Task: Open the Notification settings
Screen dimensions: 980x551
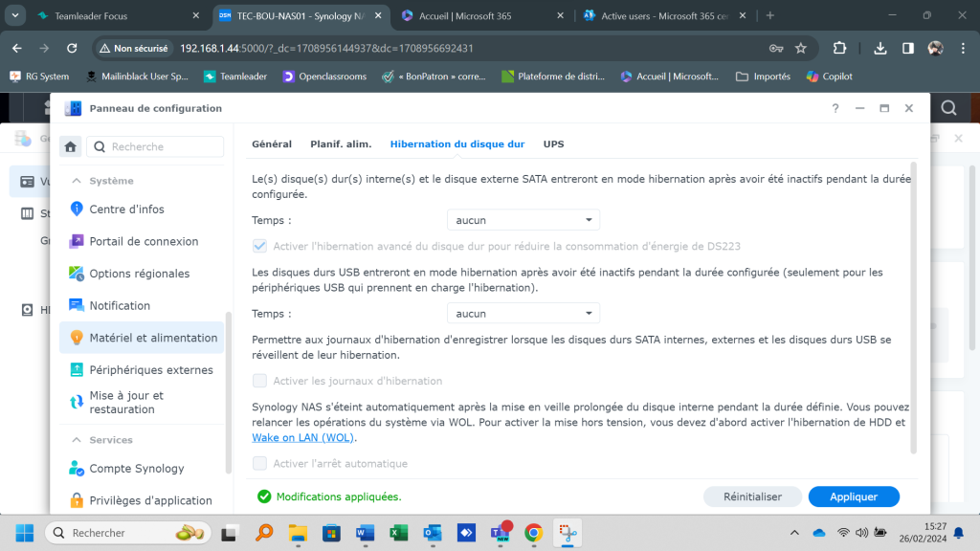Action: (120, 306)
